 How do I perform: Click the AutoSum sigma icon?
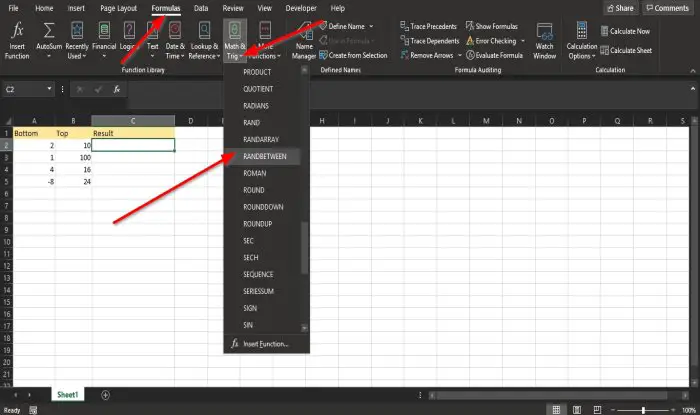click(x=49, y=30)
